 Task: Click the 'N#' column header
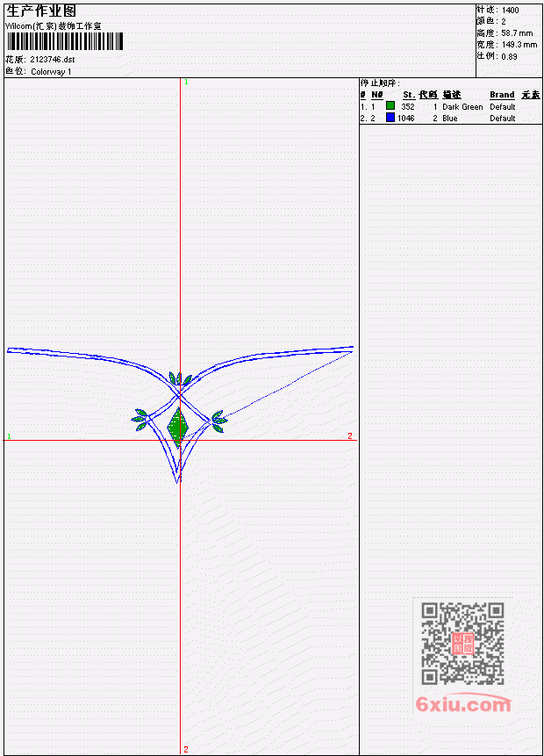(376, 95)
